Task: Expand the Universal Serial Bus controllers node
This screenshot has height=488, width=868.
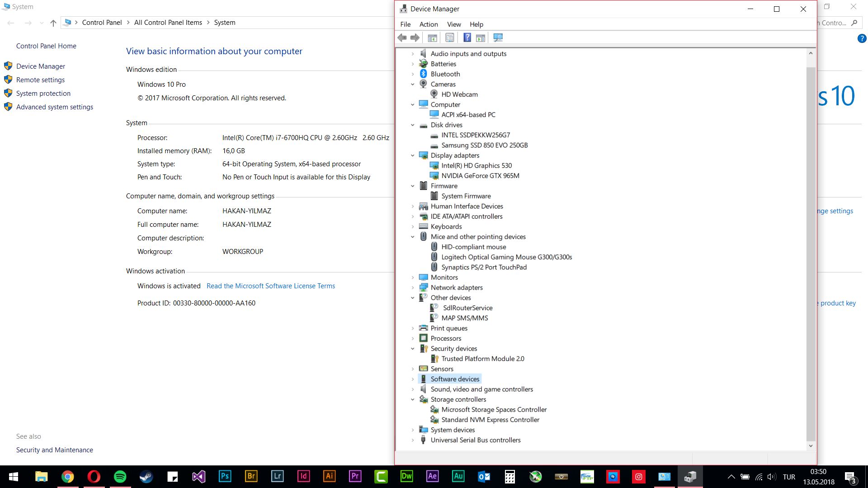Action: [412, 440]
